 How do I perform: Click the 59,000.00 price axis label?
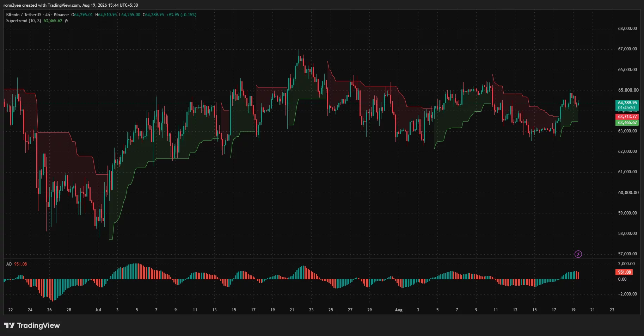click(x=627, y=213)
